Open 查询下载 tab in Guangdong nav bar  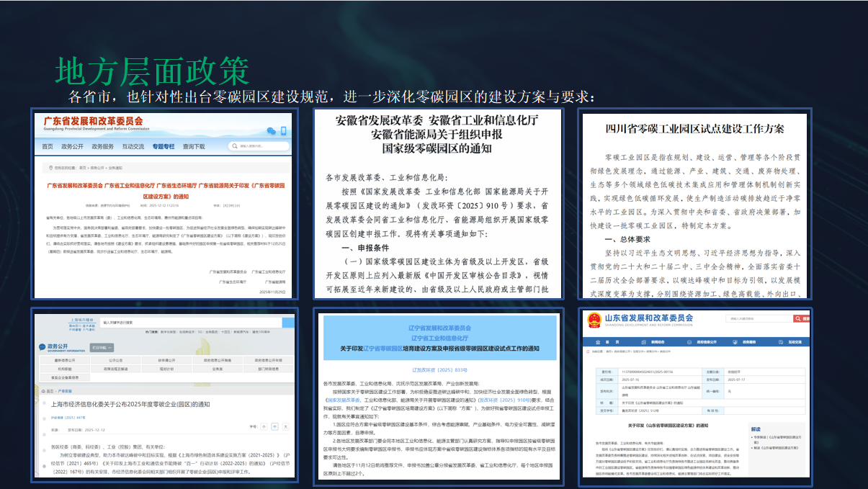(194, 146)
